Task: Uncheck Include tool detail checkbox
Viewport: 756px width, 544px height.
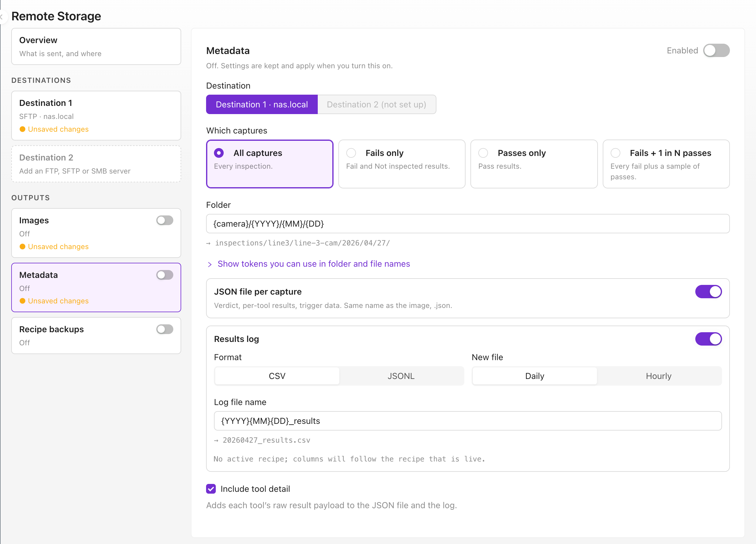Action: (211, 489)
